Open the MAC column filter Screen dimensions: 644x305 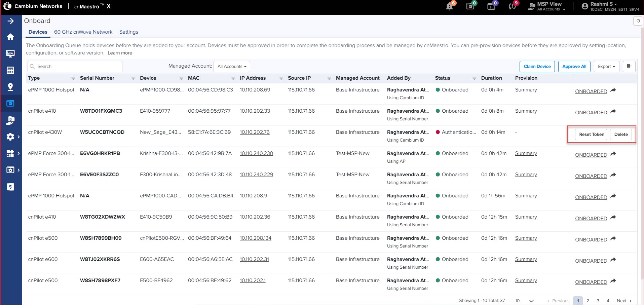(233, 78)
